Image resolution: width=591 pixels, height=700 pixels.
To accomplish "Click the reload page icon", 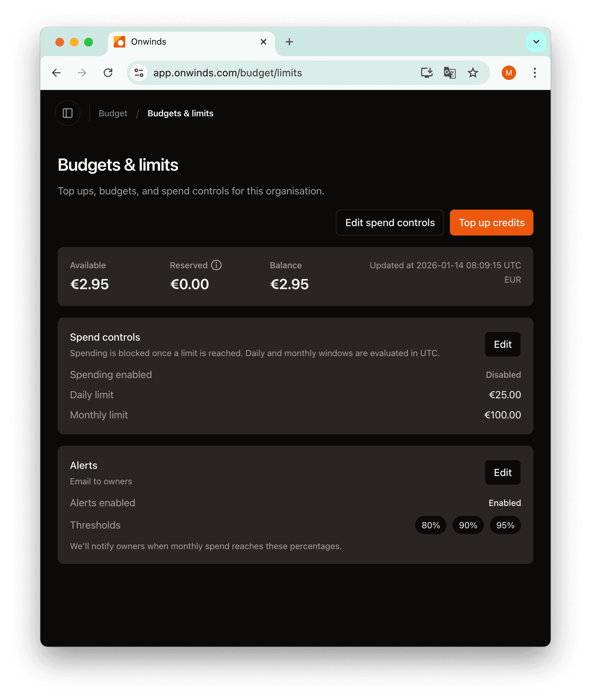I will tap(108, 73).
